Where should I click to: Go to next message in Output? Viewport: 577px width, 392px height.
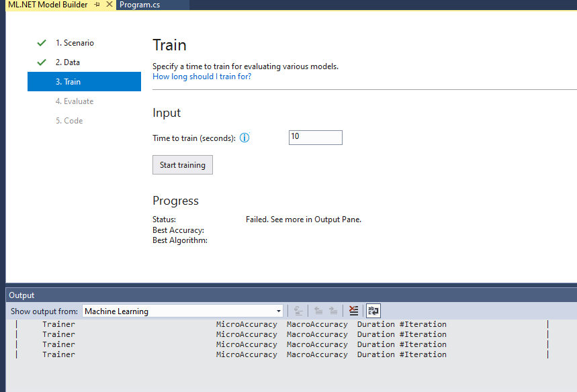click(x=333, y=311)
